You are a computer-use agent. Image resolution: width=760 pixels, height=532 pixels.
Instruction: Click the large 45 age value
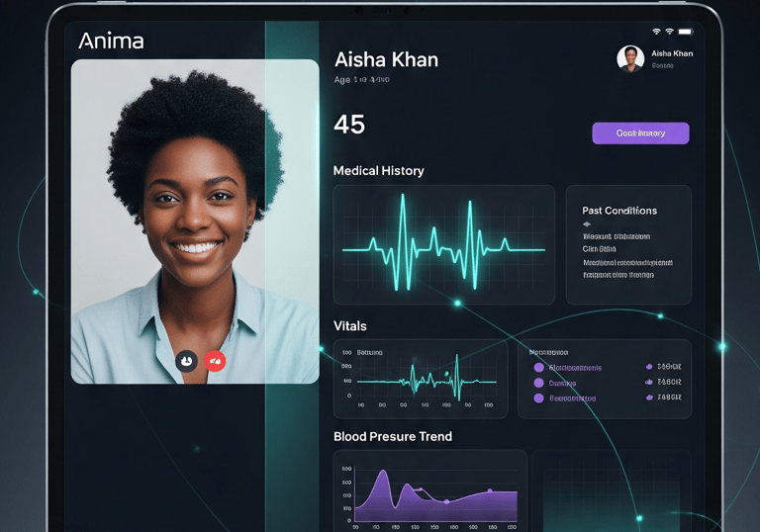pyautogui.click(x=349, y=125)
